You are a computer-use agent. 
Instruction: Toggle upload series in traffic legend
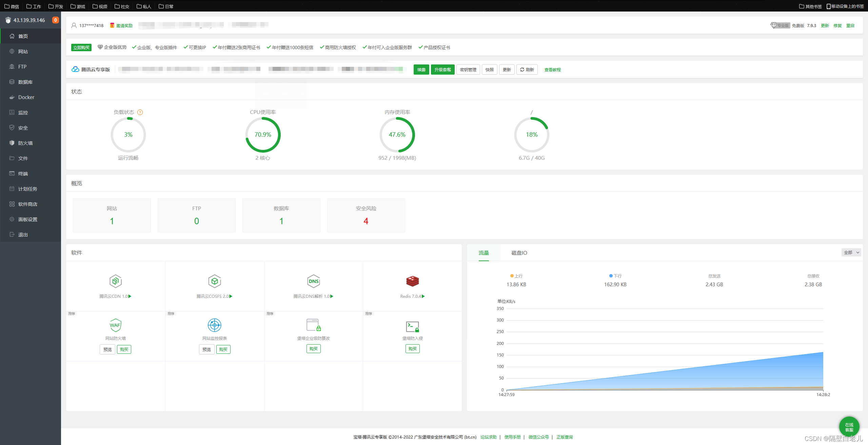(x=516, y=276)
